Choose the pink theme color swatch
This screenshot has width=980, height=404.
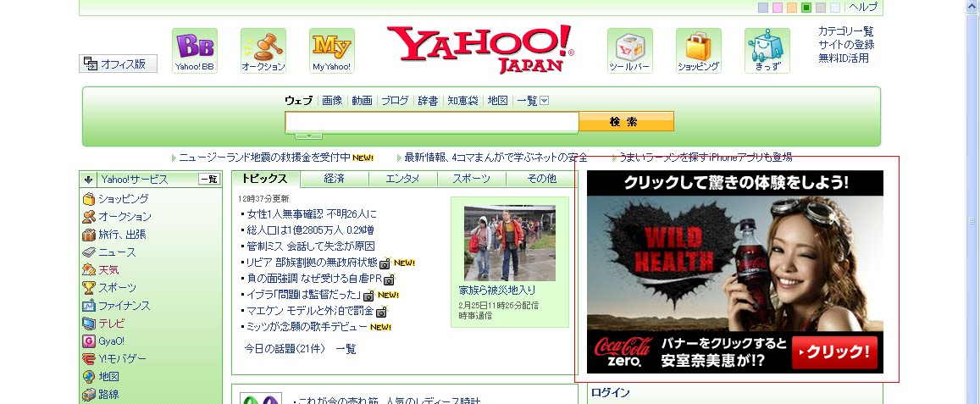pyautogui.click(x=778, y=8)
